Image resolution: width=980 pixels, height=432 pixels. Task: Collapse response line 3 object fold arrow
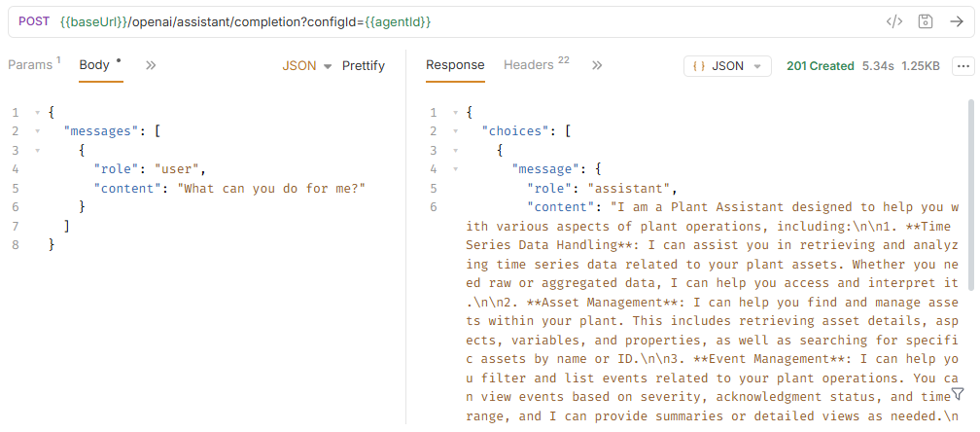tap(455, 150)
